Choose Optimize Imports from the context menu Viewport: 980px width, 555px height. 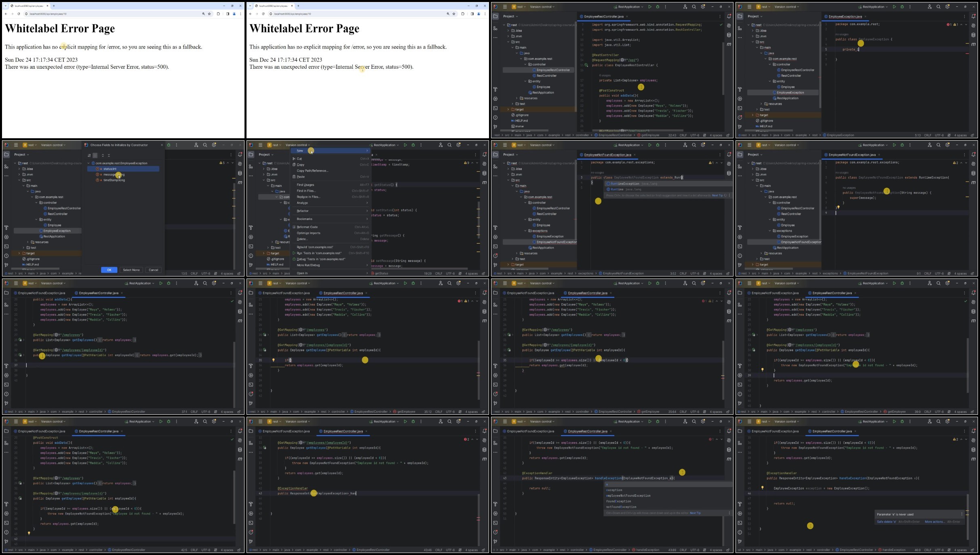click(308, 233)
